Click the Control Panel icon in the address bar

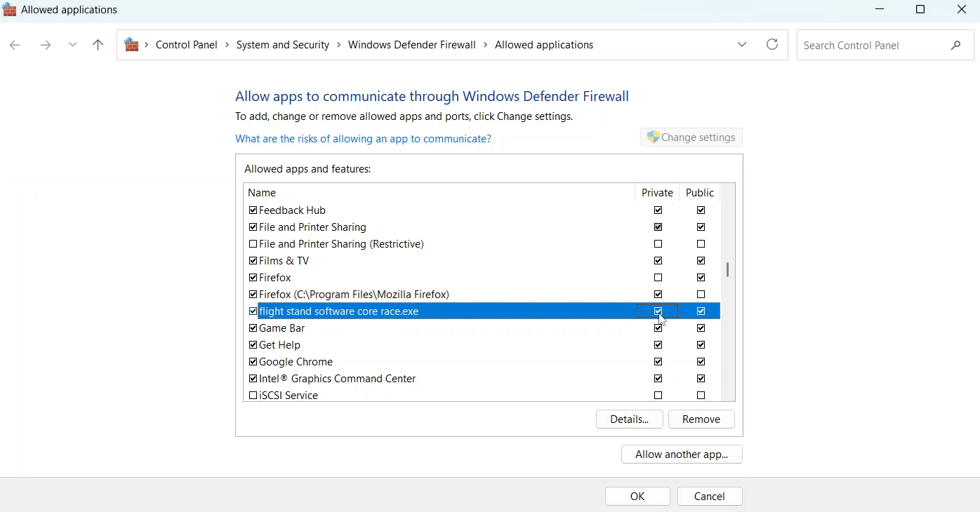point(131,45)
